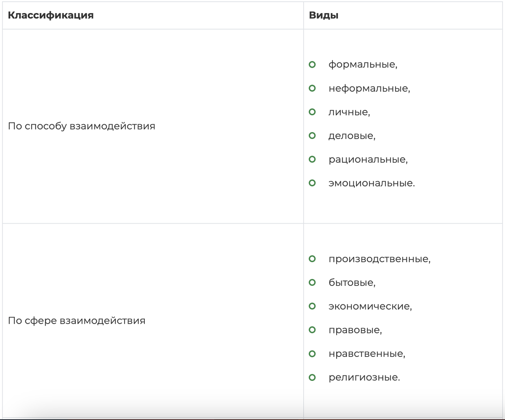Click the list item 'правовые'

(355, 330)
